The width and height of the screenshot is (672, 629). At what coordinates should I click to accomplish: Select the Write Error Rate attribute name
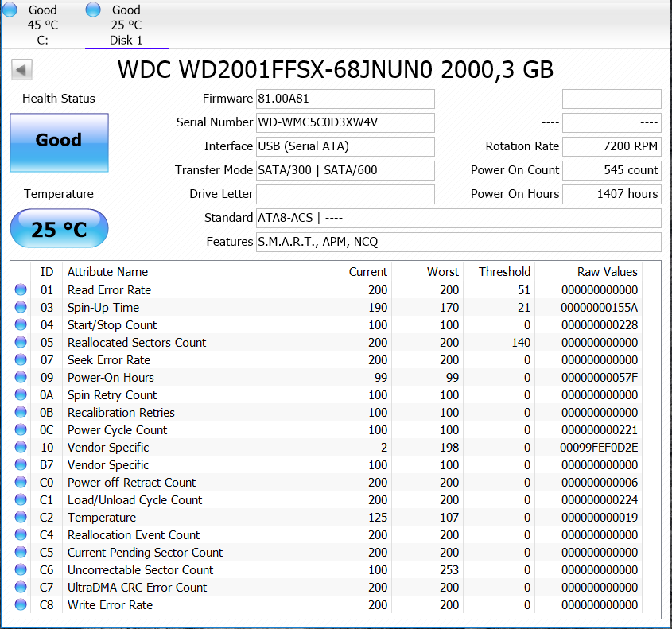click(110, 605)
